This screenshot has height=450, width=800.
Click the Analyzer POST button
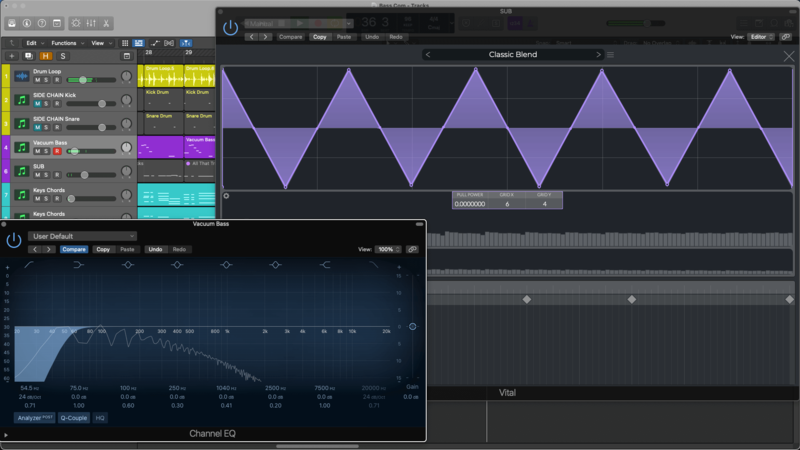[34, 418]
